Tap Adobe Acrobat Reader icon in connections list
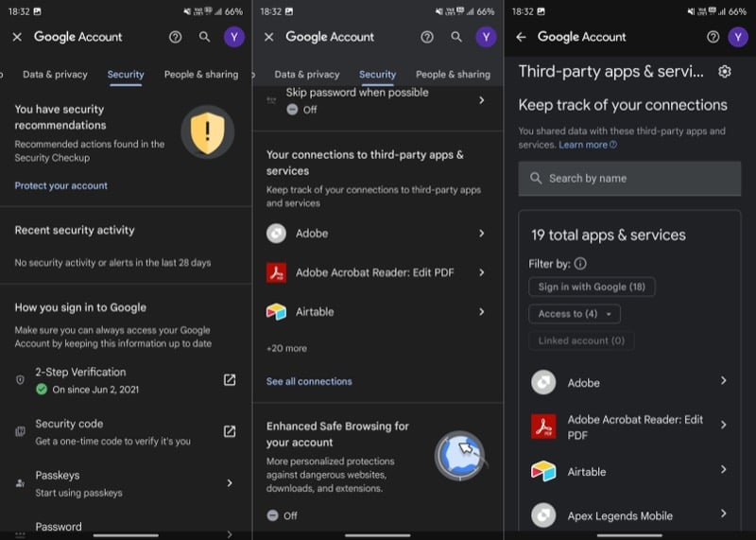The width and height of the screenshot is (756, 540). point(543,427)
